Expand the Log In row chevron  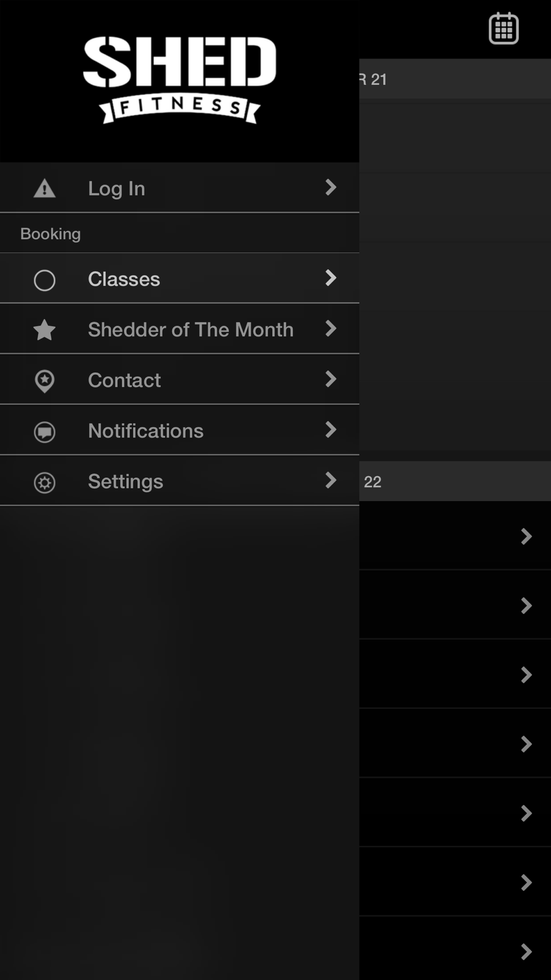331,187
